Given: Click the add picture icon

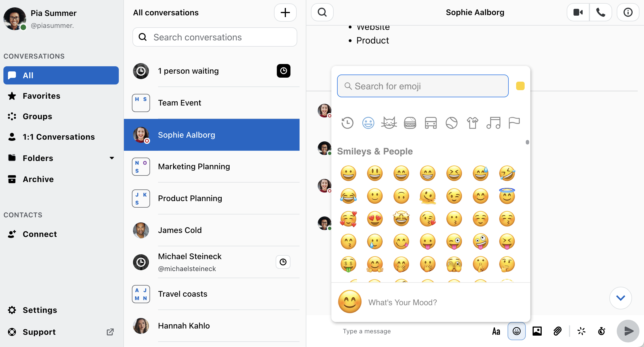Looking at the screenshot, I should tap(537, 331).
